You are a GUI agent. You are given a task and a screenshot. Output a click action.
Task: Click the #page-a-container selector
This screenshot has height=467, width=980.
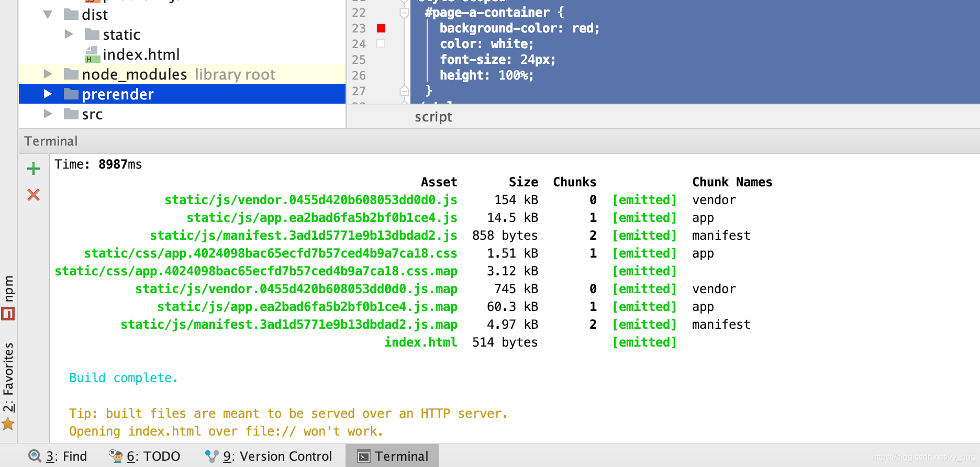click(x=487, y=13)
